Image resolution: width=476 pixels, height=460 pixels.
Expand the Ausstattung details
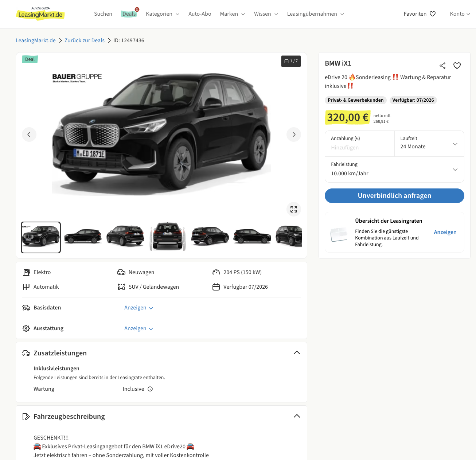(138, 328)
